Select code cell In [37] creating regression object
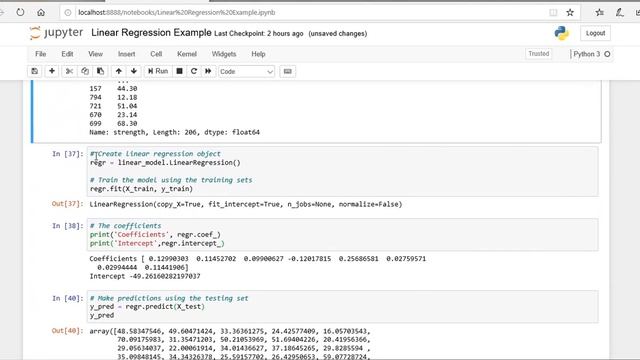Screen dimensions: 640x360 point(342,171)
